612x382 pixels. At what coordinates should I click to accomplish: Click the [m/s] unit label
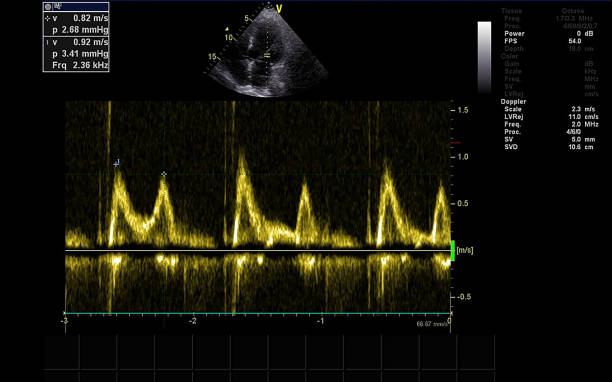click(x=465, y=251)
